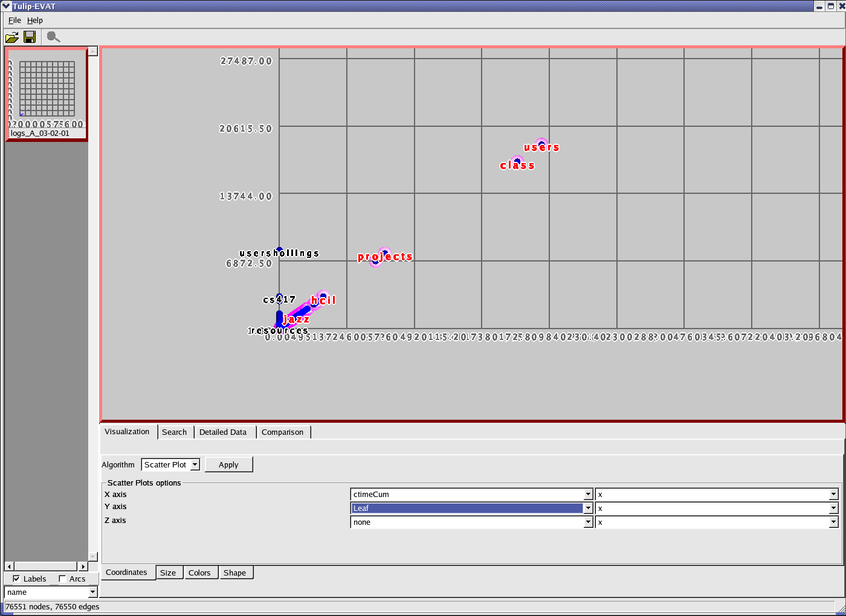The width and height of the screenshot is (846, 616).
Task: Open the Algorithm Scatter Plot dropdown
Action: click(x=195, y=464)
